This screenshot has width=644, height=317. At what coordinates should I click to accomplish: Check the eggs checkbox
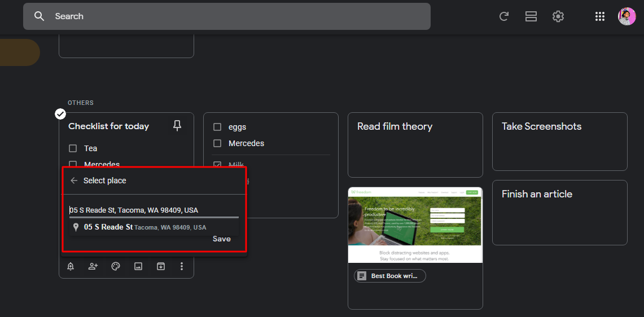point(217,127)
